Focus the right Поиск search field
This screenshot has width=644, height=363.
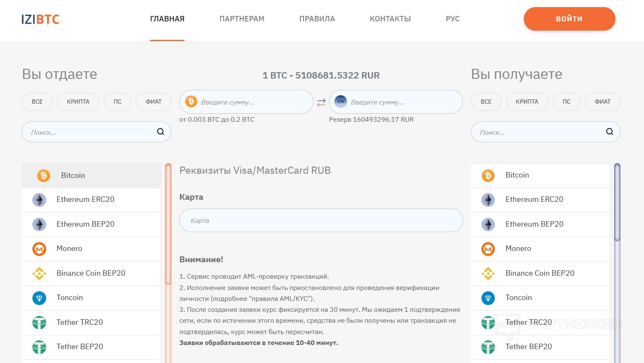546,132
